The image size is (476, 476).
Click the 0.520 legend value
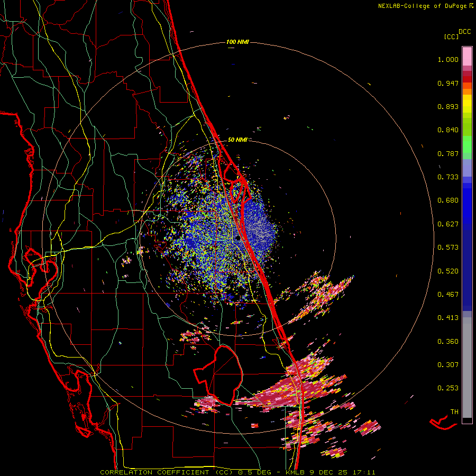coord(448,271)
